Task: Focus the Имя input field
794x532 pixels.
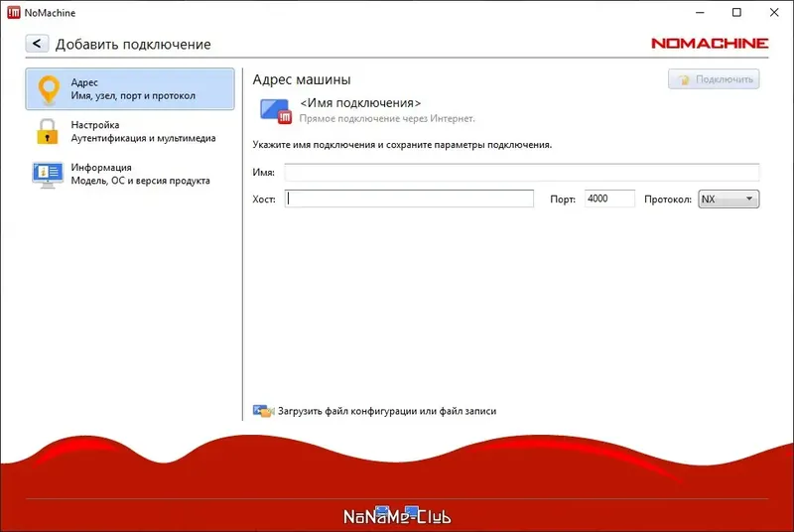Action: click(522, 172)
